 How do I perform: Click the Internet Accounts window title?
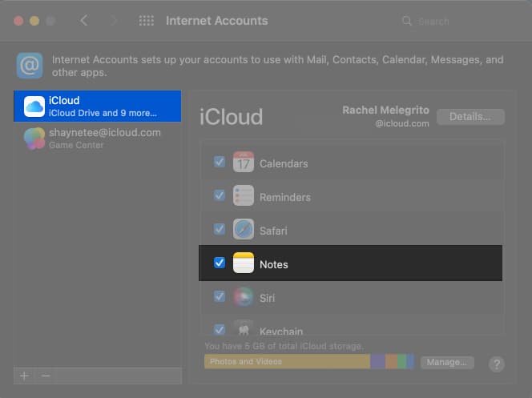pyautogui.click(x=217, y=21)
